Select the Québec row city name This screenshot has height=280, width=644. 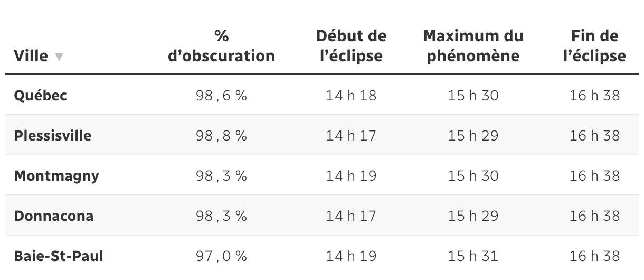[x=41, y=96]
